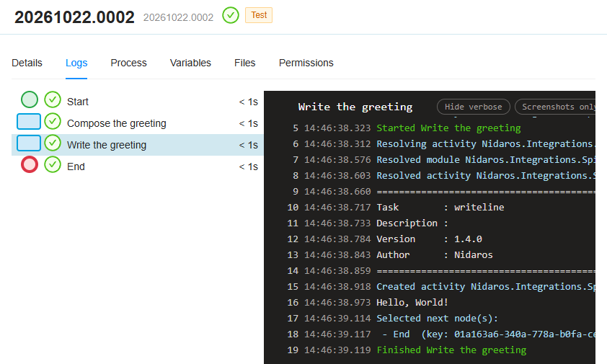Click the success checkmark on the Start row
This screenshot has width=607, height=364.
click(x=53, y=99)
